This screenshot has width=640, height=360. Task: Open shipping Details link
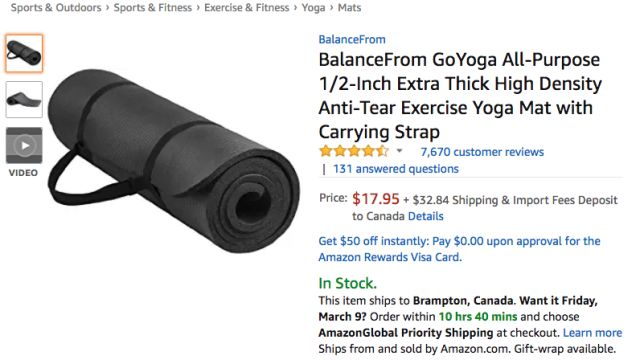tap(426, 216)
